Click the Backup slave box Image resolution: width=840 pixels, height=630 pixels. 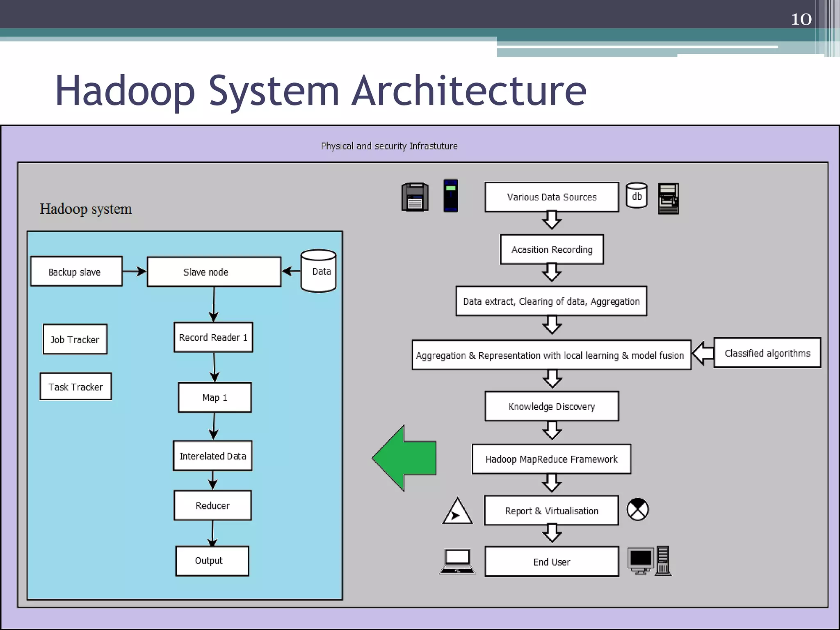click(76, 272)
